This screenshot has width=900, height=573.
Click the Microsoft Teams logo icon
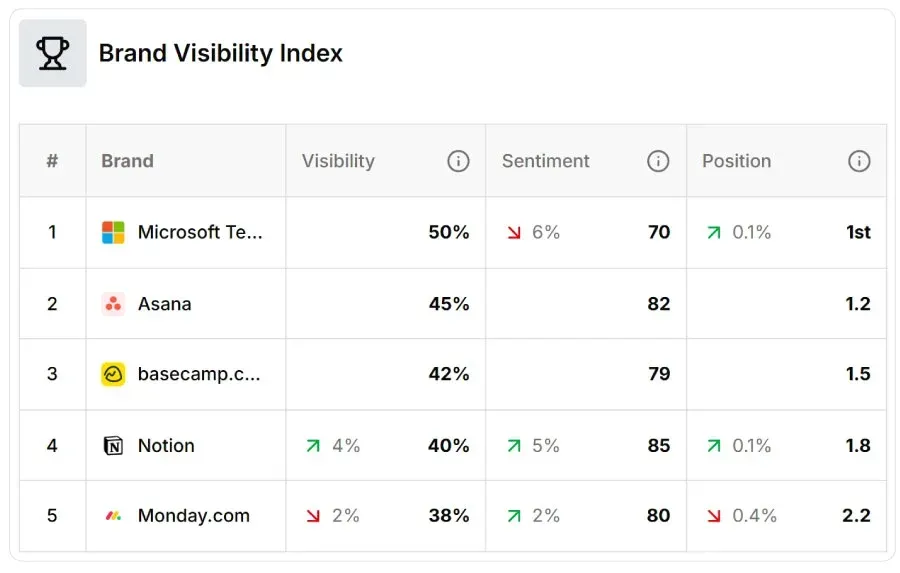point(113,232)
